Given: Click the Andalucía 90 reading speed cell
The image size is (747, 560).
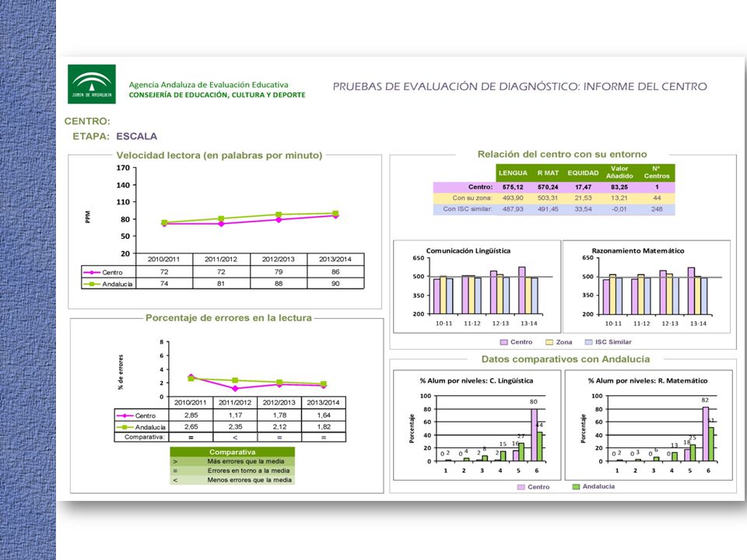Looking at the screenshot, I should coord(335,283).
